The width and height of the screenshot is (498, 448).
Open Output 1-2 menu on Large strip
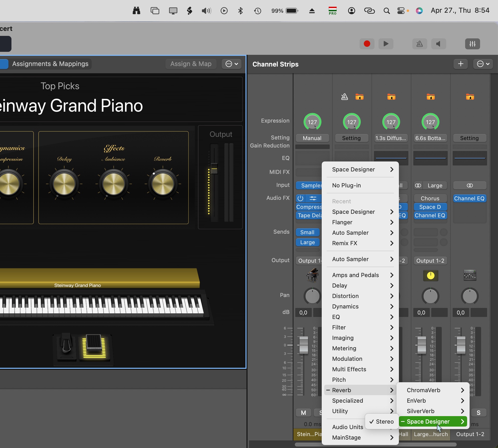point(430,261)
